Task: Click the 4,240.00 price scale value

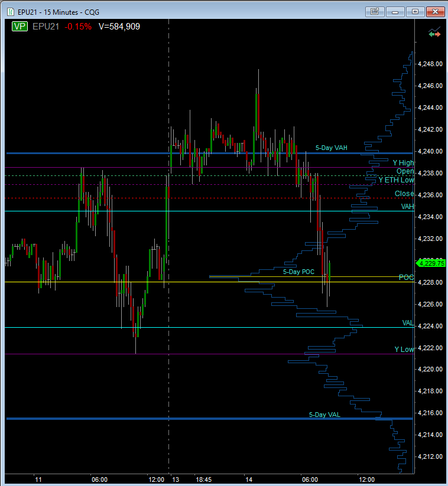Action: (x=430, y=151)
